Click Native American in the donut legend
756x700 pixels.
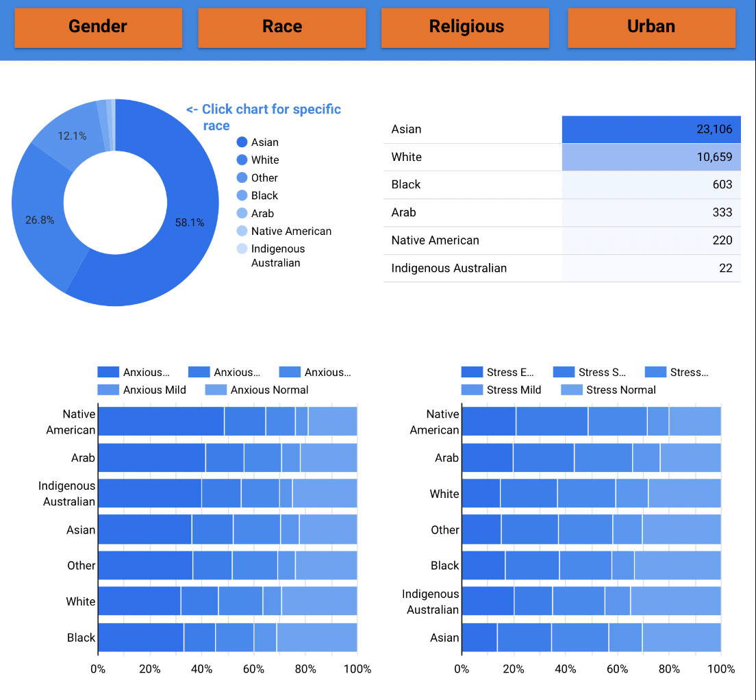[290, 232]
